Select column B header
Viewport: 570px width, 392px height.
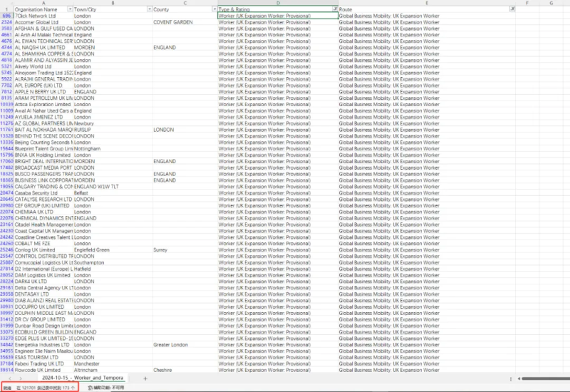[113, 3]
